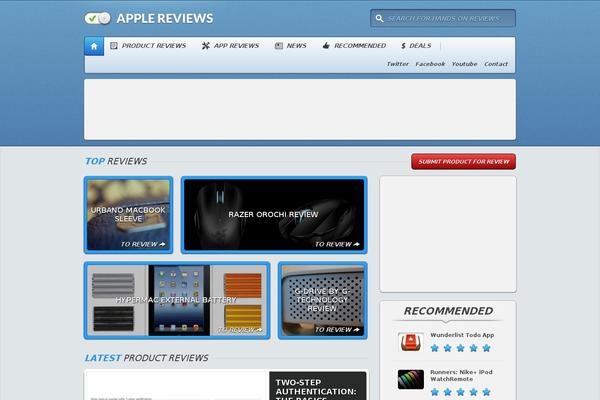This screenshot has width=600, height=400.
Task: Open the HyperMac External Battery tile
Action: (x=177, y=300)
